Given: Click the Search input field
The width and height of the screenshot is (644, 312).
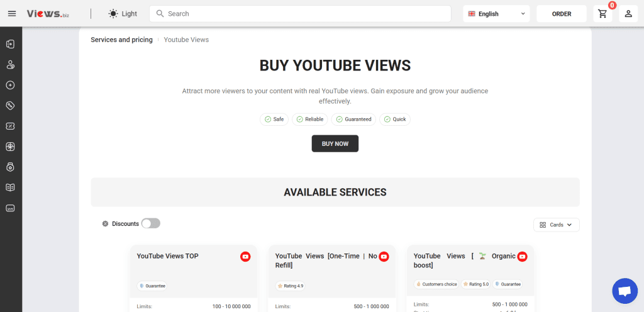Looking at the screenshot, I should (300, 14).
